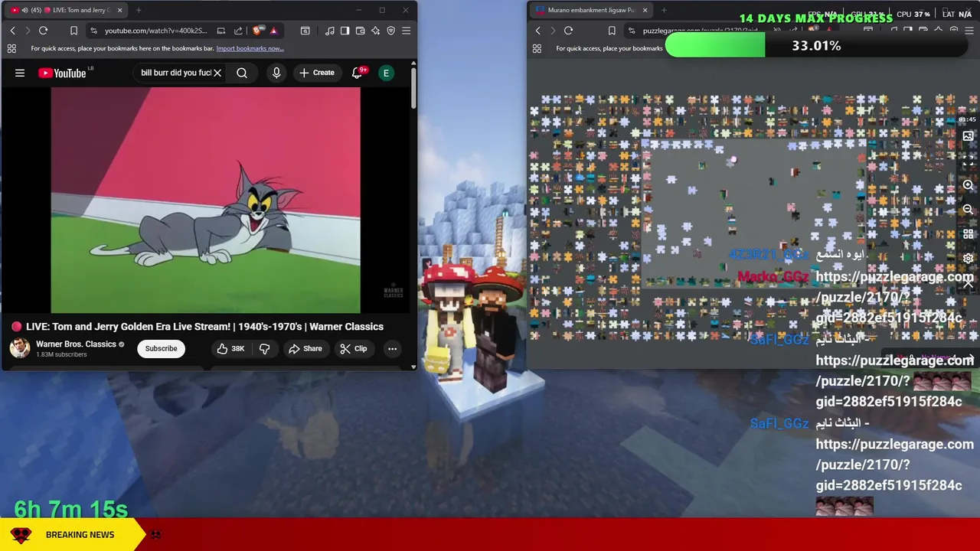Click the live video title text

(204, 327)
